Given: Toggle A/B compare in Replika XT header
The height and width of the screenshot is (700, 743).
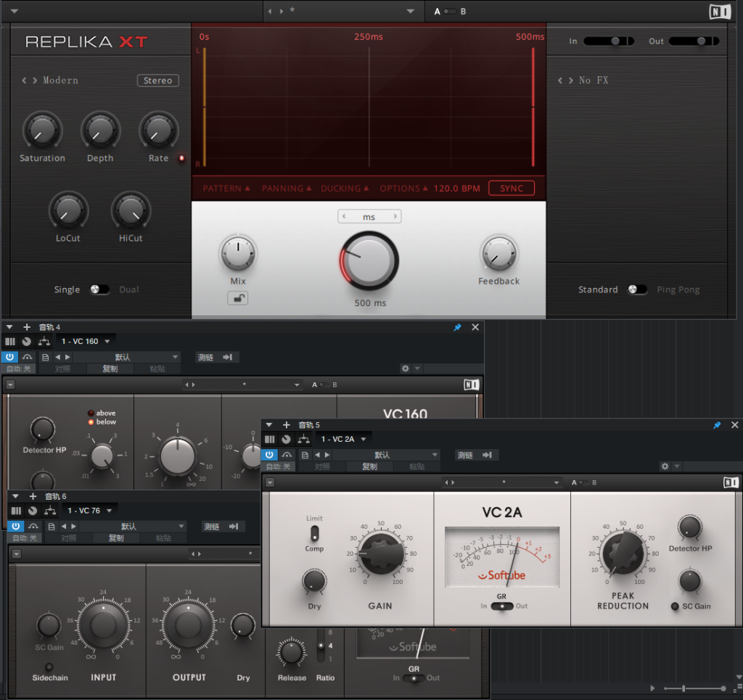Looking at the screenshot, I should coord(450,12).
